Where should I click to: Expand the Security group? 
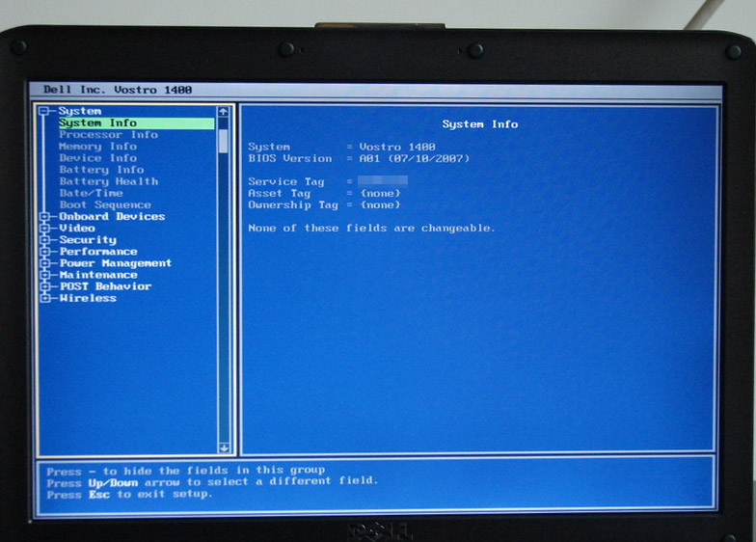click(44, 239)
